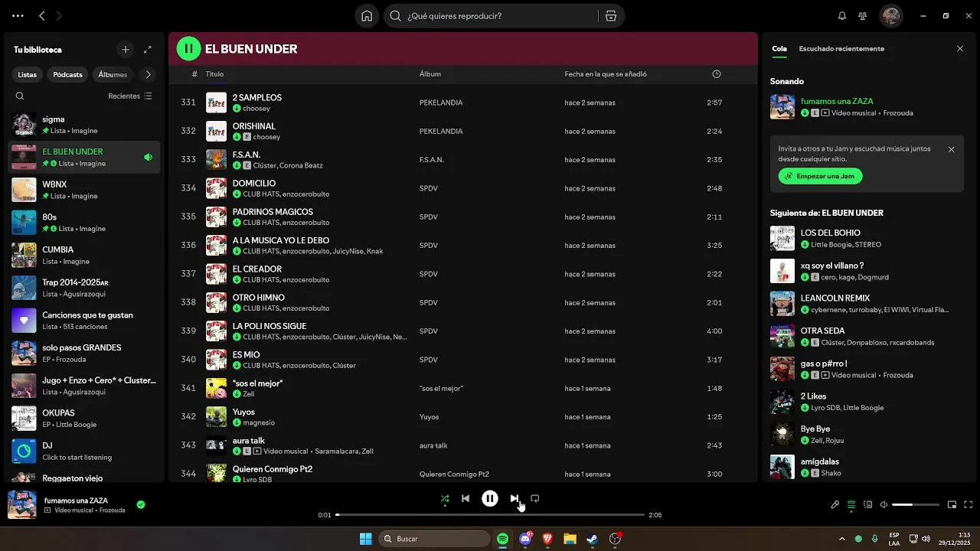Select the Pódcasts filter chip
980x551 pixels.
[67, 75]
